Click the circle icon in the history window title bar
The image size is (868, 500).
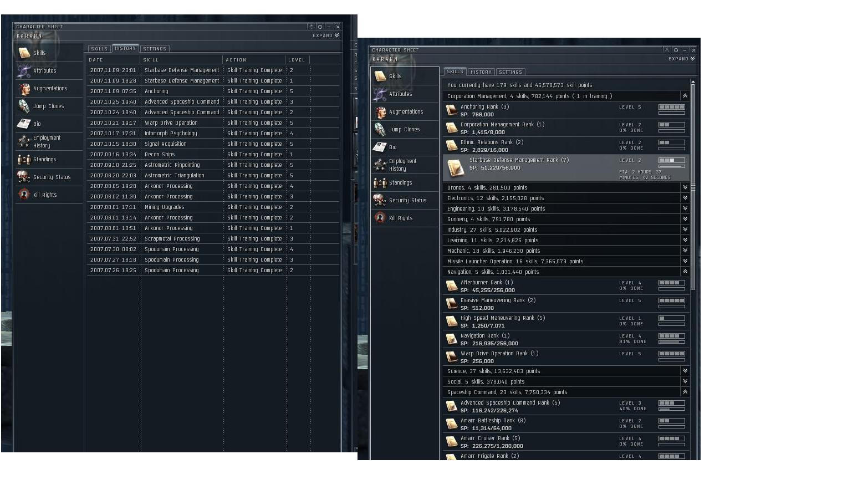coord(320,27)
